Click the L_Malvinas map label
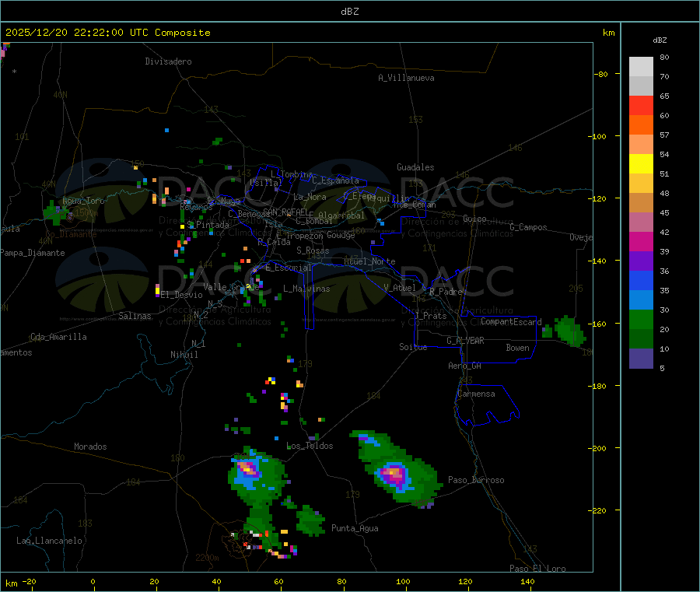700x592 pixels. [x=306, y=289]
